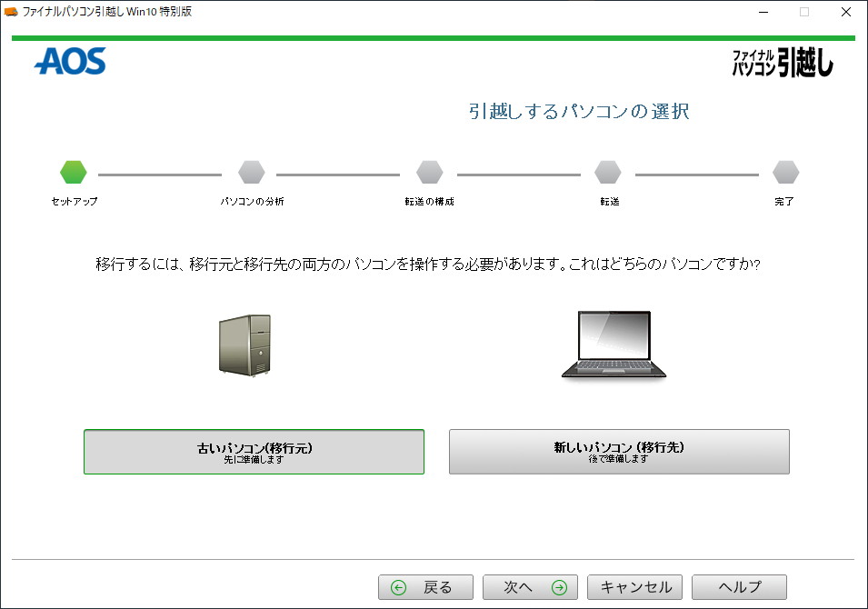
Task: Click the 転送の構成 progress hexagon
Action: coord(429,172)
